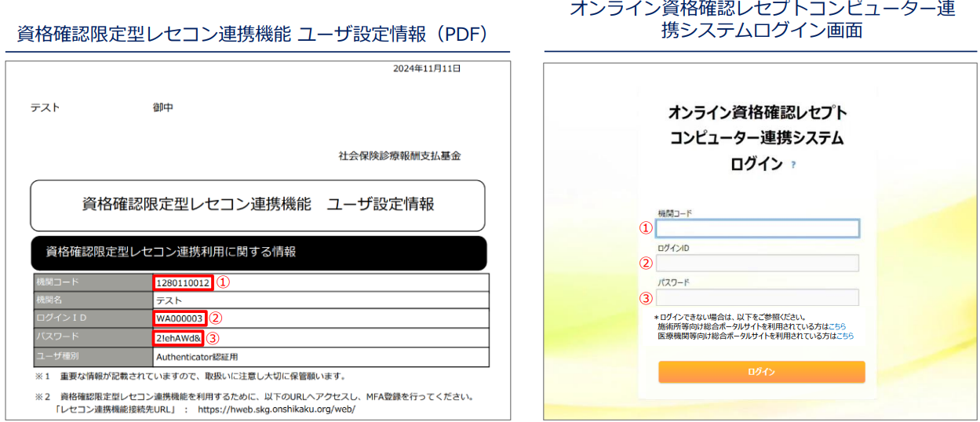980x422 pixels.
Task: Click the red-boxed 機関コード value 1280110012
Action: click(184, 282)
